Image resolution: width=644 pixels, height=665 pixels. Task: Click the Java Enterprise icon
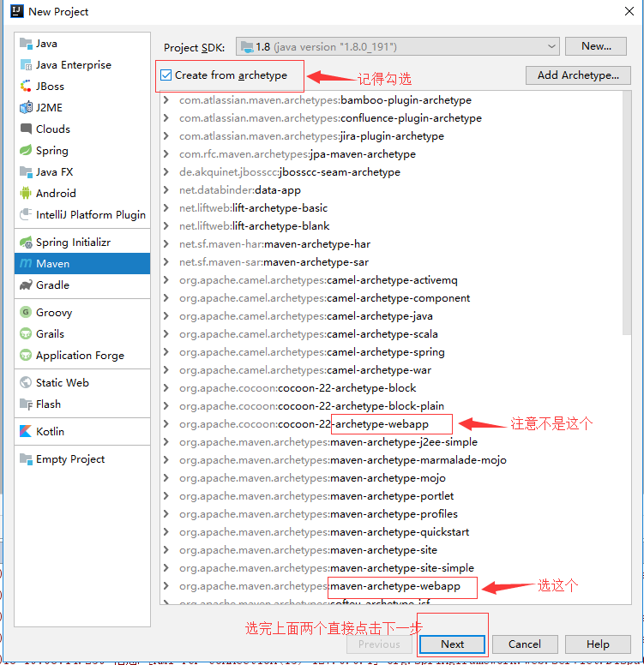point(26,65)
